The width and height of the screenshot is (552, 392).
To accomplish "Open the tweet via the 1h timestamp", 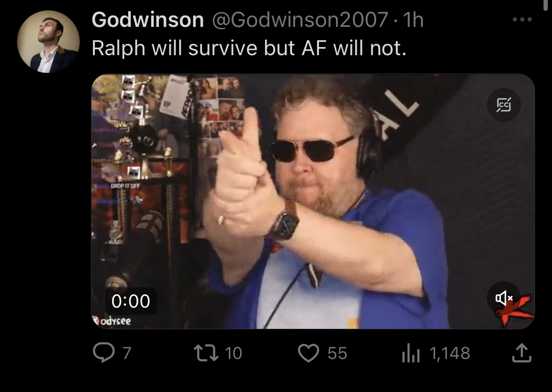I will click(x=413, y=20).
